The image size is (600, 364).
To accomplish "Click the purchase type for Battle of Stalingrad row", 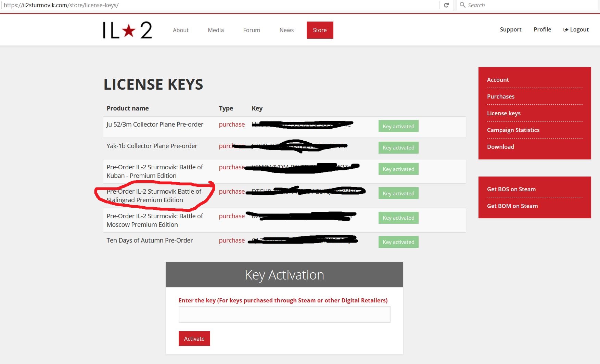I will (x=232, y=192).
